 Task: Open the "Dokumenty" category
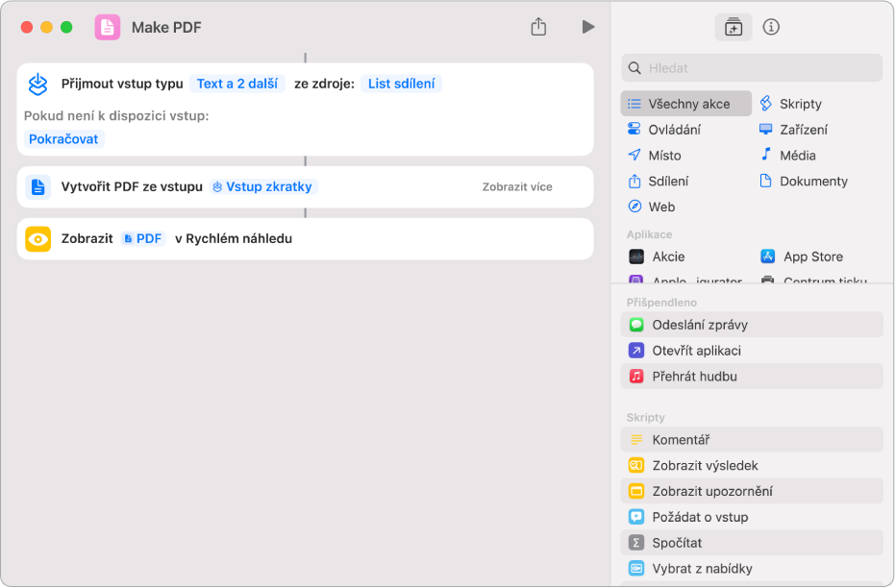[812, 181]
